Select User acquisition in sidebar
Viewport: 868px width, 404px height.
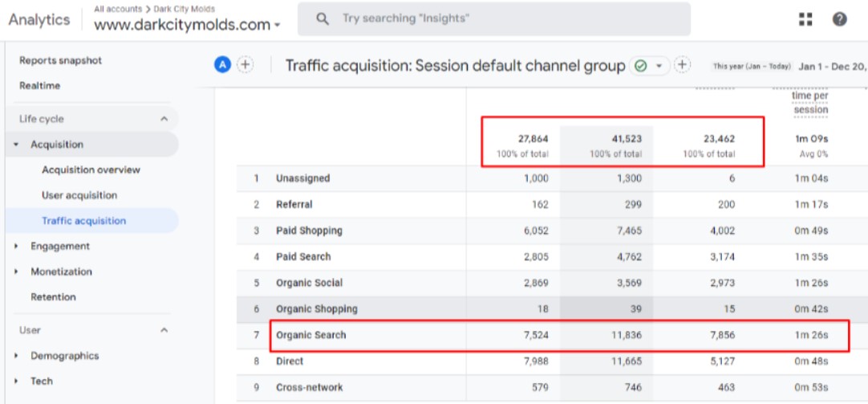tap(79, 195)
